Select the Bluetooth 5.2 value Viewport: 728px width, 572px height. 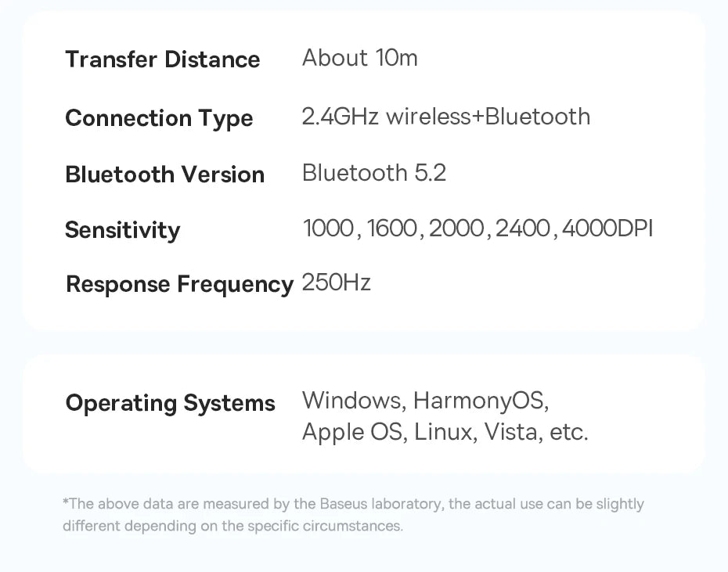(x=374, y=173)
